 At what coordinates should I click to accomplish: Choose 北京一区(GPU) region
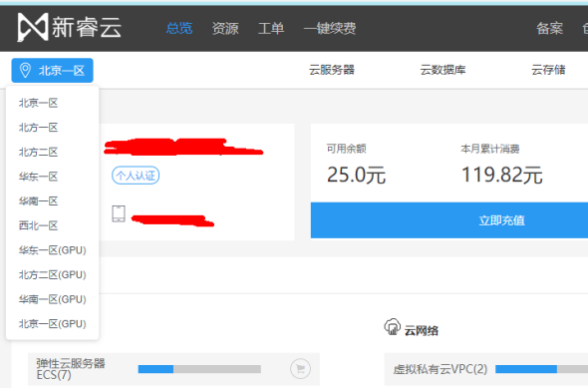[x=53, y=324]
